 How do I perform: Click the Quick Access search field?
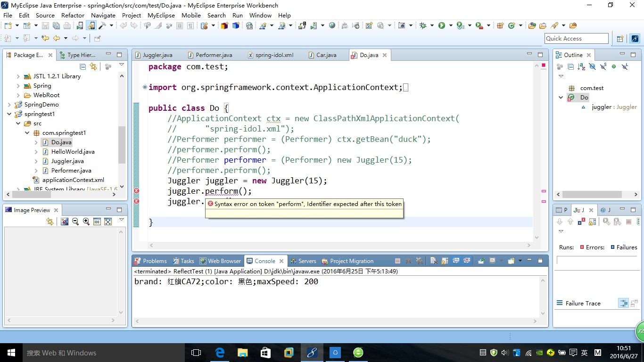point(577,39)
